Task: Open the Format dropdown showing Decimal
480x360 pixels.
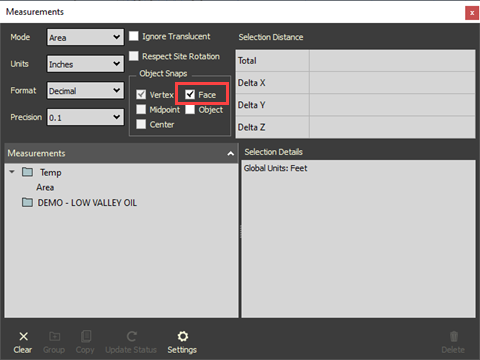Action: click(x=85, y=90)
